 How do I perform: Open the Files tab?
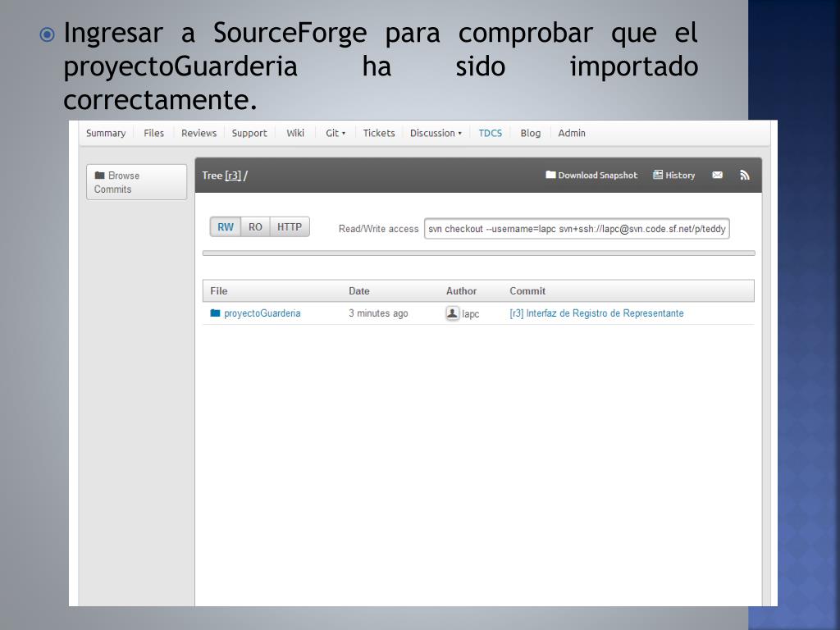[x=153, y=133]
